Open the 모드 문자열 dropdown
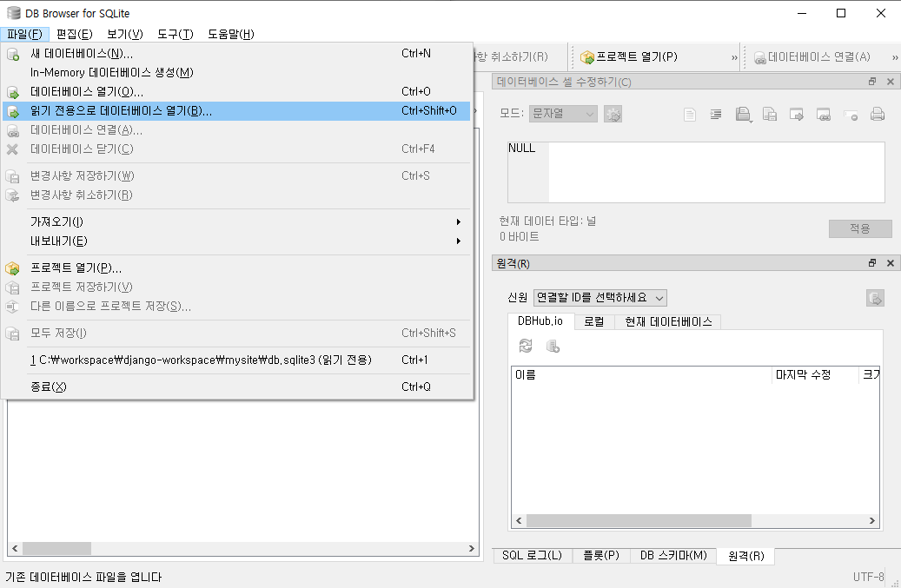901x588 pixels. [x=563, y=114]
